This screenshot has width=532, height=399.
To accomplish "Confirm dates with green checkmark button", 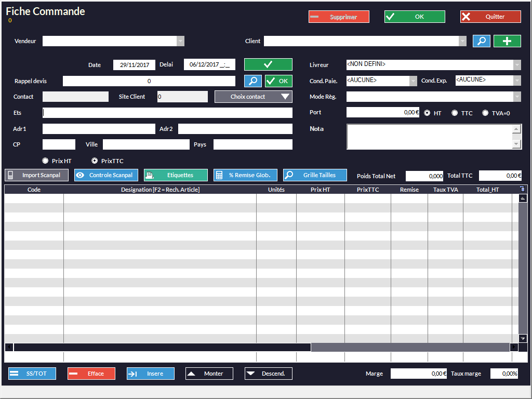I will [x=268, y=64].
